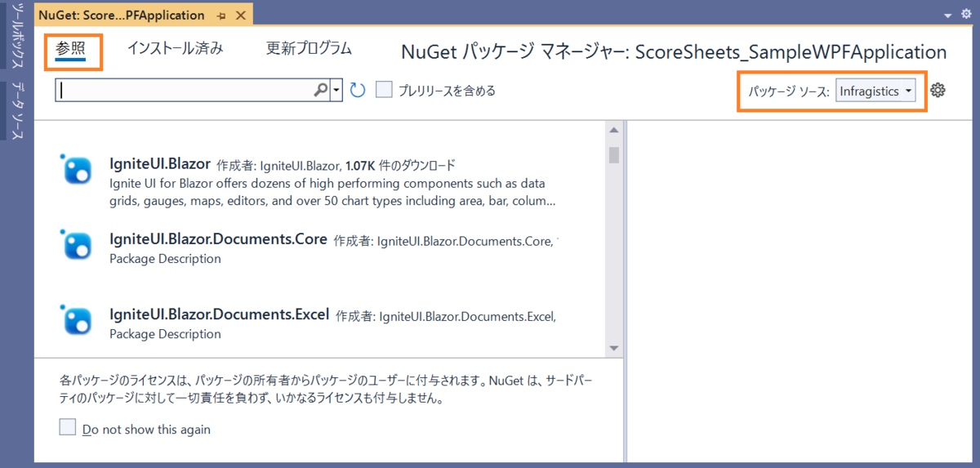980x468 pixels.
Task: Expand the search history dropdown arrow
Action: pos(336,90)
